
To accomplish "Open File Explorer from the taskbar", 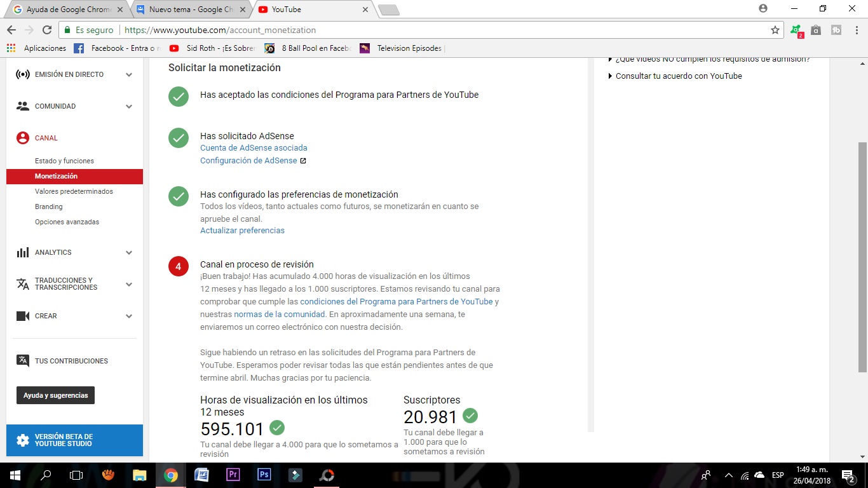I will [x=139, y=475].
